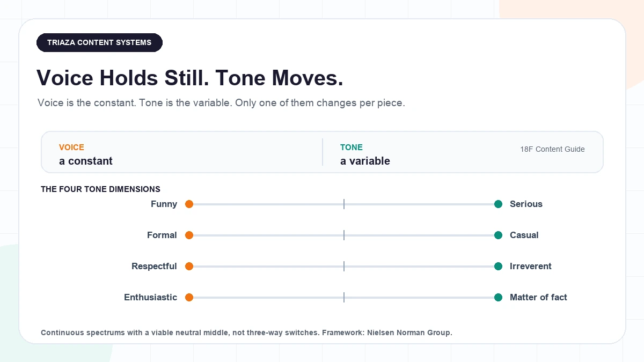The image size is (644, 362).
Task: Click the Enthusiastic–Matter of fact midpoint tick
Action: coord(343,297)
